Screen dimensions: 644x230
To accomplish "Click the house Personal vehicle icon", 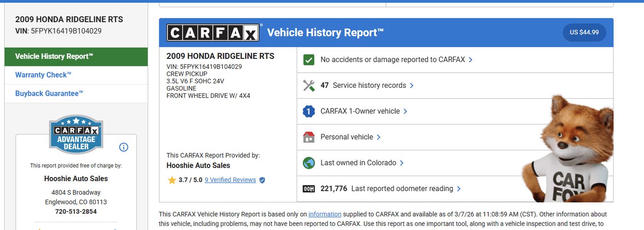I will 309,137.
